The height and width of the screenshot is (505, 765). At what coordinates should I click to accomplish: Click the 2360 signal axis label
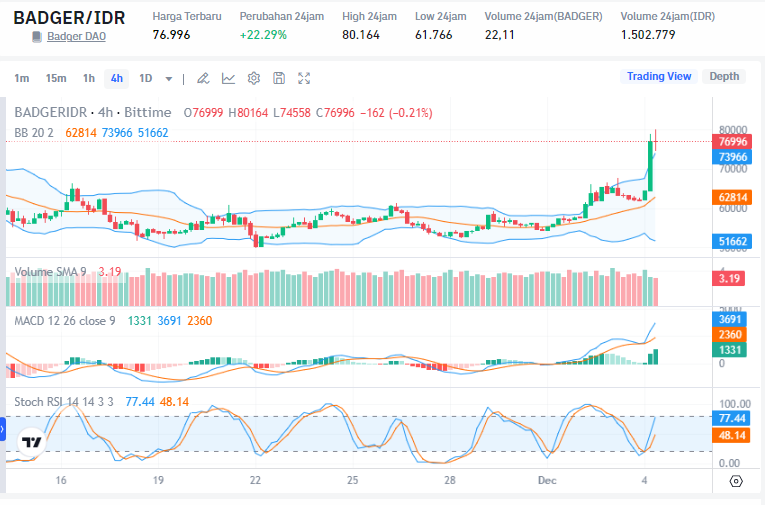(729, 335)
